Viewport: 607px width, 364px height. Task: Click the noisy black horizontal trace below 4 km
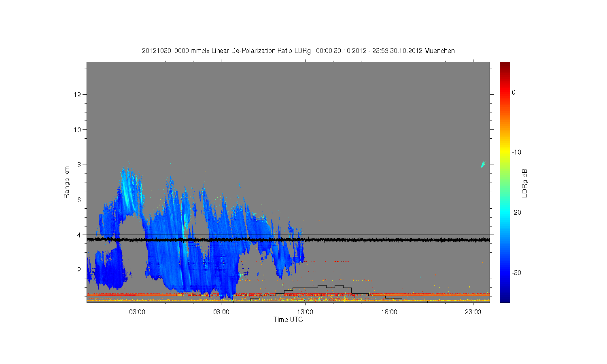point(288,240)
